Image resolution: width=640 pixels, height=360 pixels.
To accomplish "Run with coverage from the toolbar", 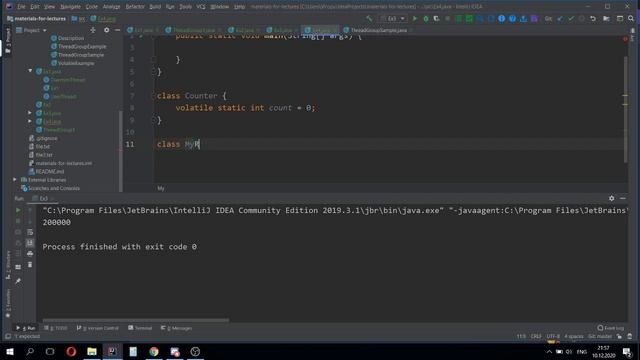I will (x=436, y=18).
